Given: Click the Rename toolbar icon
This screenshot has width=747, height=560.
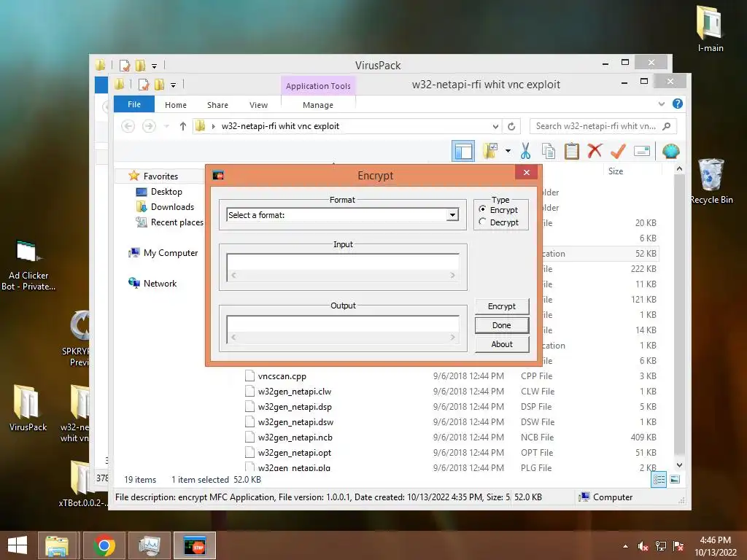Looking at the screenshot, I should (642, 152).
